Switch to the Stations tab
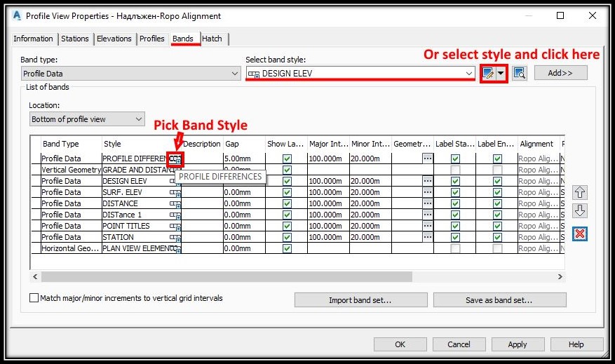This screenshot has height=364, width=615. pos(75,39)
